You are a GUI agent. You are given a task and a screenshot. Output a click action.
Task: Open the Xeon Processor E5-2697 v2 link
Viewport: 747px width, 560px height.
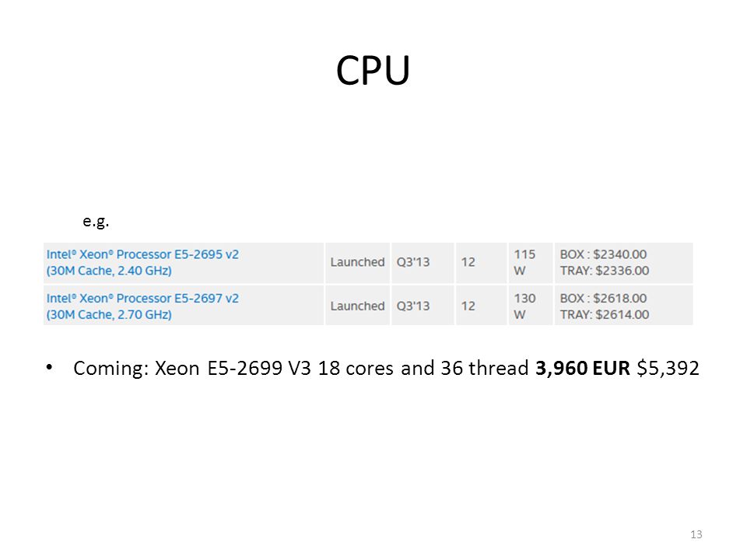[x=142, y=306]
